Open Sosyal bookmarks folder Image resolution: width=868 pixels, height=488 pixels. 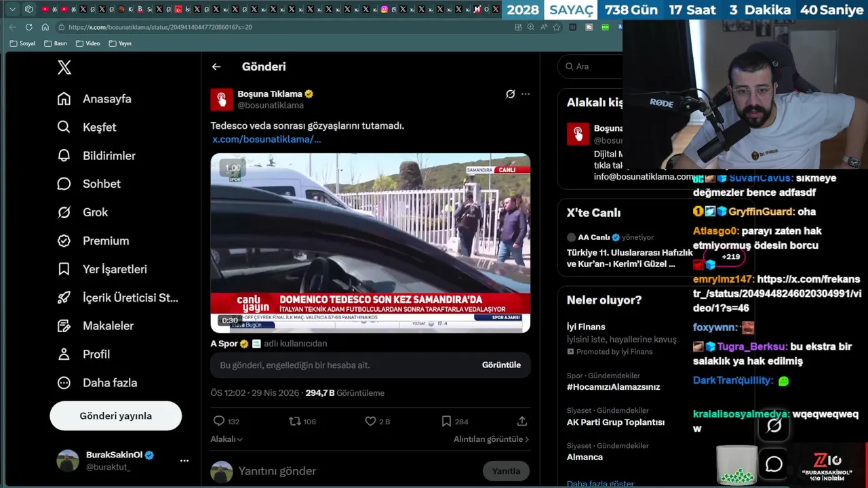tap(22, 43)
